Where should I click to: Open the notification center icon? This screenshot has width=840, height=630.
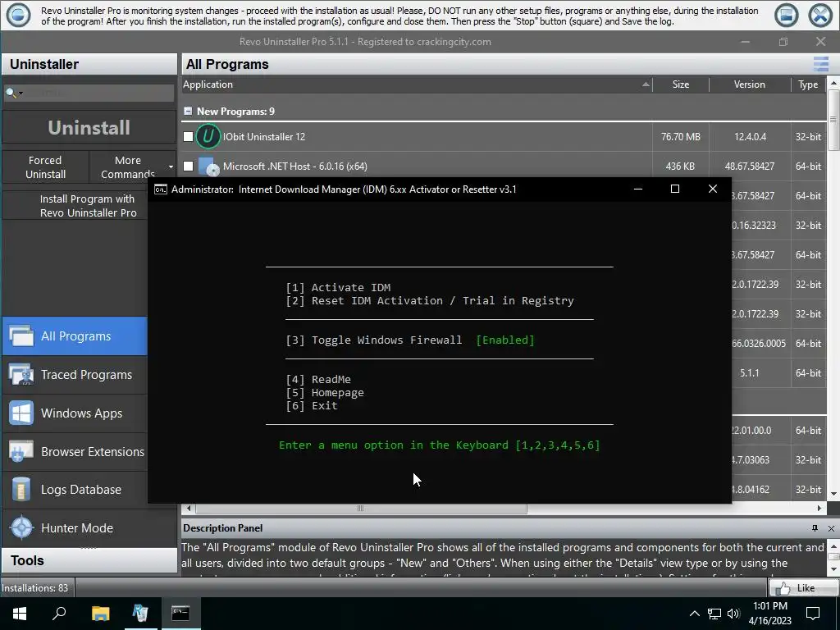[x=813, y=613]
